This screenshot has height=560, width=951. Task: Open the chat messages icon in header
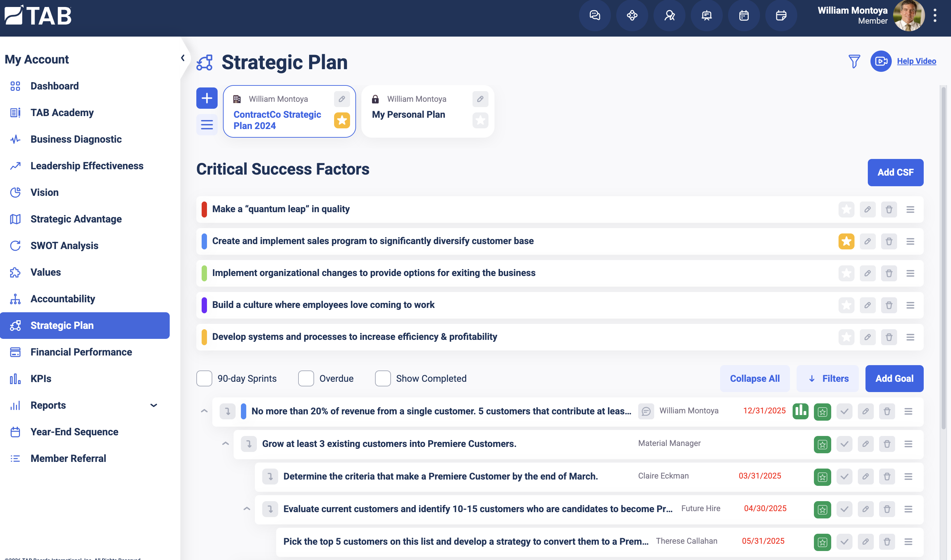pyautogui.click(x=595, y=16)
